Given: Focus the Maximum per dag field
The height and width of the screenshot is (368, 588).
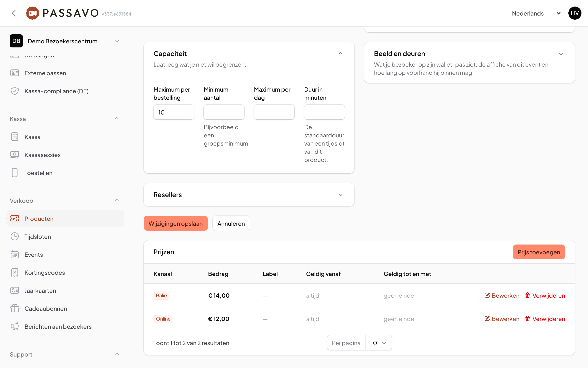Looking at the screenshot, I should click(274, 112).
